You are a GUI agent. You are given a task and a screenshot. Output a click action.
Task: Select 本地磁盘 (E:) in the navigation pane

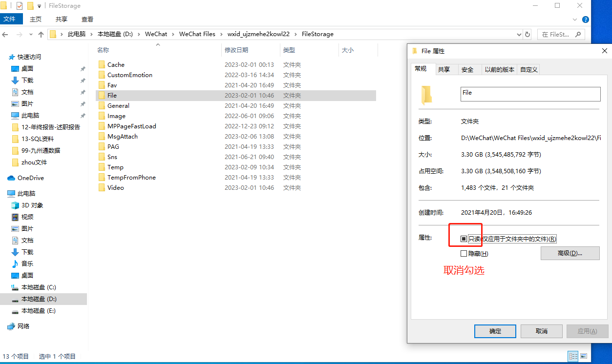click(x=39, y=311)
